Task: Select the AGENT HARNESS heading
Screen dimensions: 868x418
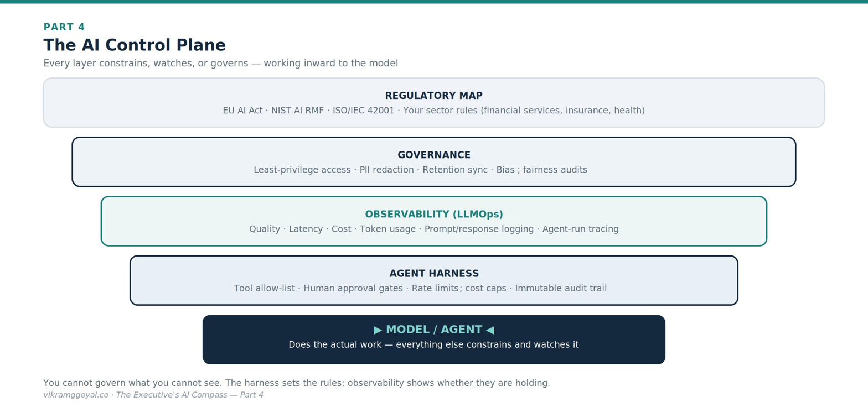Action: 434,274
